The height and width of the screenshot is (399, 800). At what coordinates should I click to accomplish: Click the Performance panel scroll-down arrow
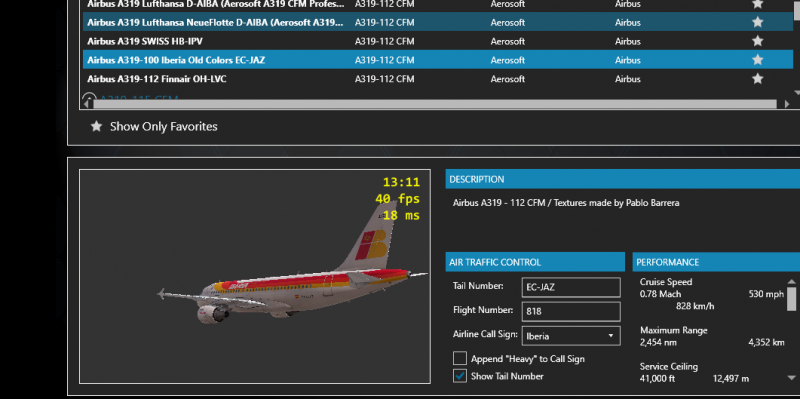(x=791, y=378)
